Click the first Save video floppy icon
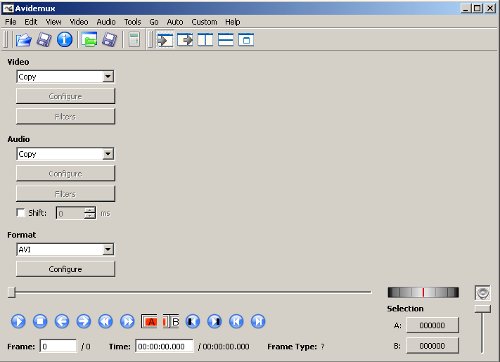Viewport: 500px width, 362px height. click(x=44, y=40)
